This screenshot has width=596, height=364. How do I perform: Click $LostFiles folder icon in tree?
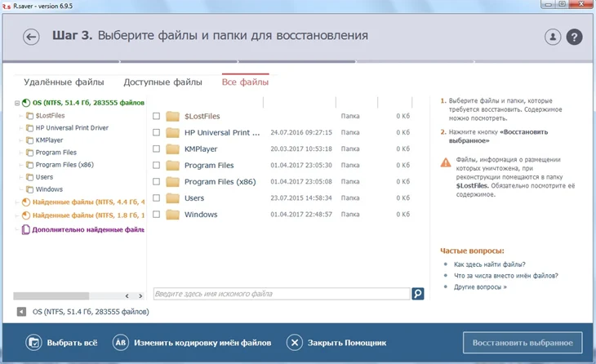[29, 116]
